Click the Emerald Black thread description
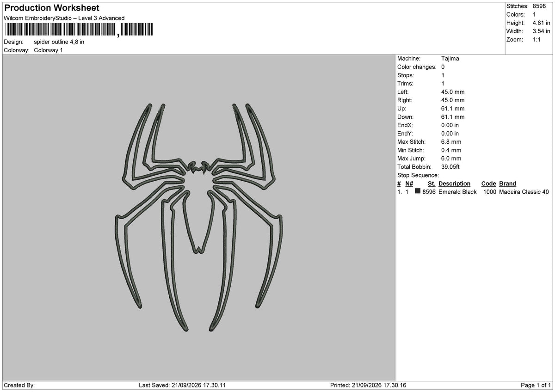 pos(457,192)
